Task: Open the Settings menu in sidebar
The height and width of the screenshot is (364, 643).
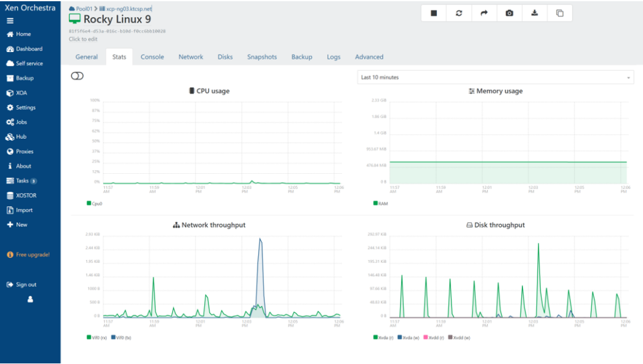Action: tap(25, 107)
